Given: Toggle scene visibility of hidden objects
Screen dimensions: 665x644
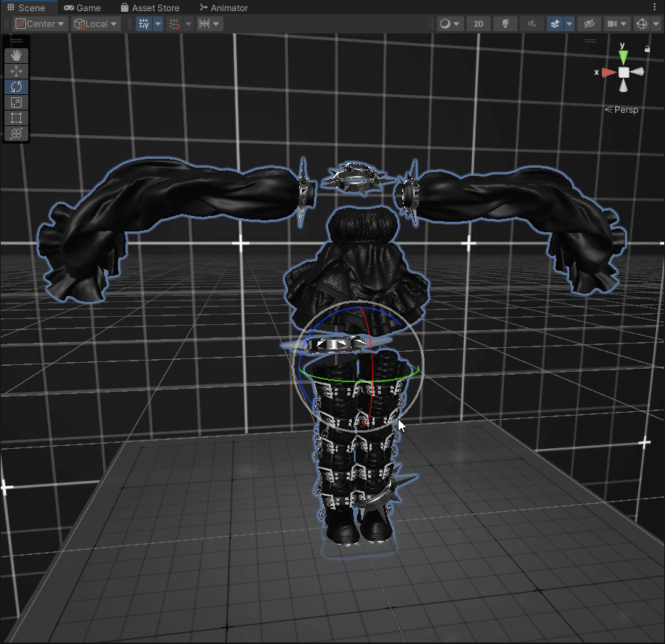Looking at the screenshot, I should coord(590,24).
